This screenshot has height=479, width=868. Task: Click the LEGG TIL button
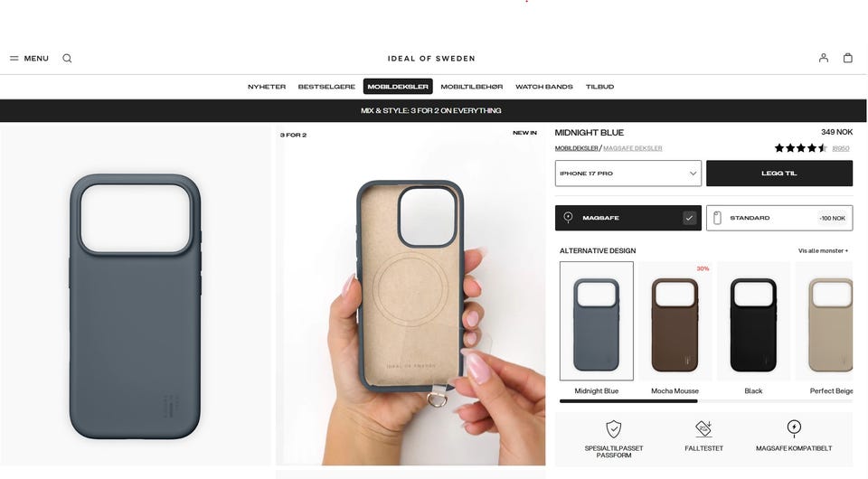pos(778,174)
